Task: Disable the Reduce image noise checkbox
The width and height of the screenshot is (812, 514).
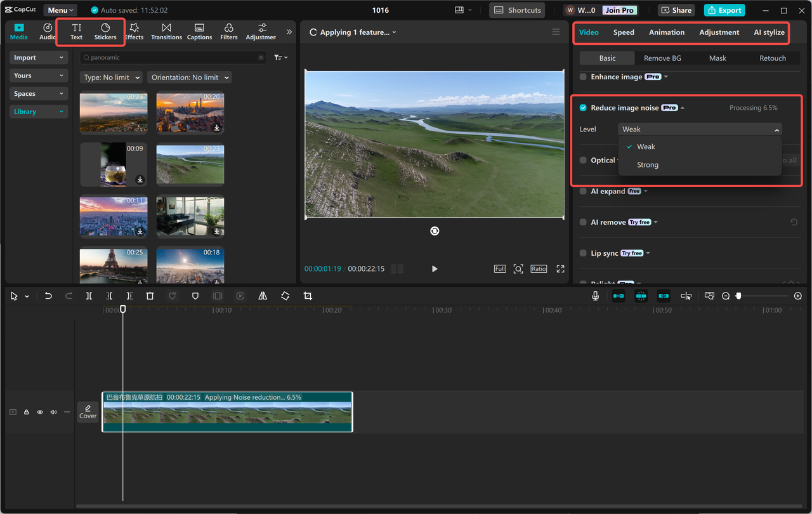Action: pyautogui.click(x=583, y=107)
